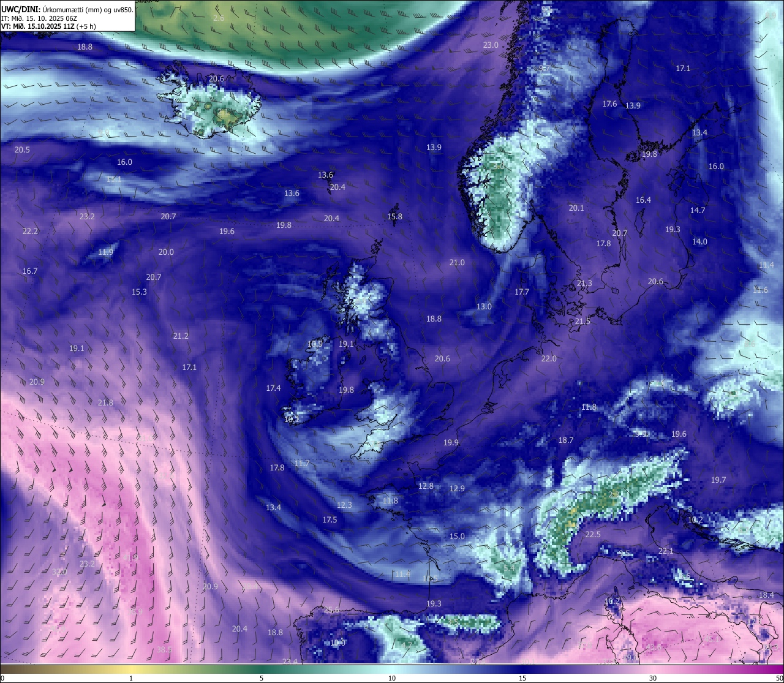Click the value 17.6 over the Gulf of Bothnia
The image size is (784, 683).
click(x=609, y=104)
